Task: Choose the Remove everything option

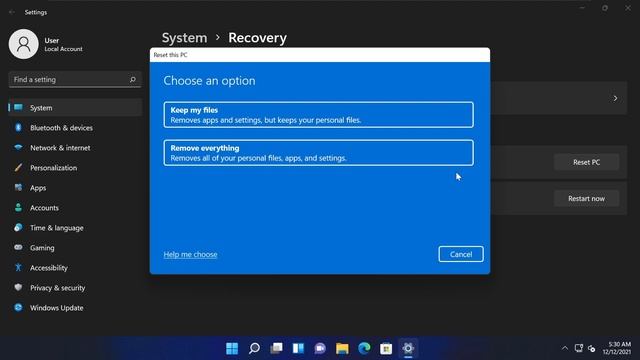Action: tap(318, 153)
